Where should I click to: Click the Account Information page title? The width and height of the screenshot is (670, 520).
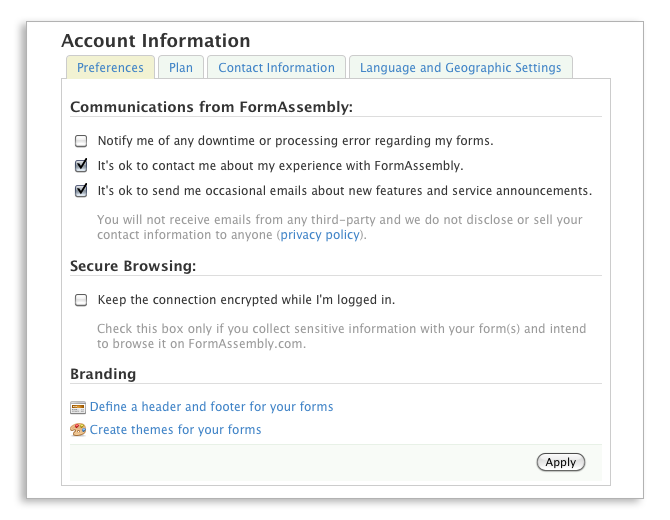156,41
